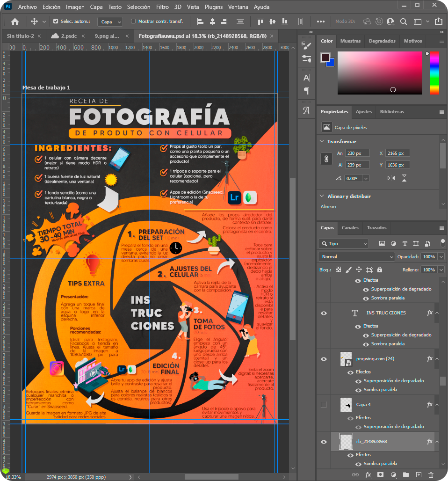This screenshot has height=481, width=448.
Task: Click the Home icon in options bar
Action: (x=15, y=22)
